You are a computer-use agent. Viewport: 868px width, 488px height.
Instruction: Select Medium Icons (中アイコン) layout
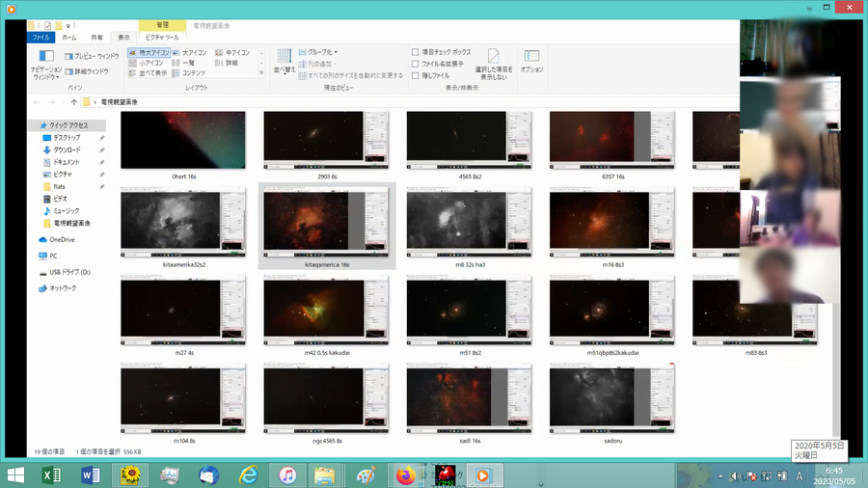232,53
